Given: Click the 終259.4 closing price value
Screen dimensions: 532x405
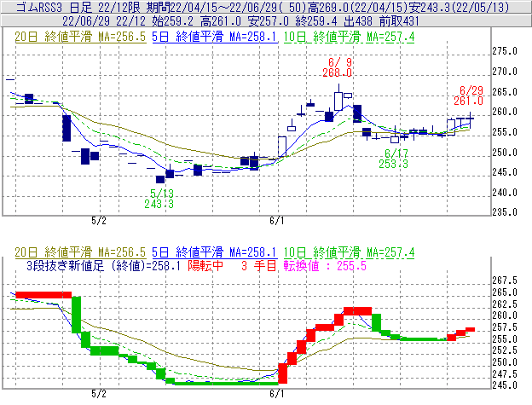Looking at the screenshot, I should [316, 21].
